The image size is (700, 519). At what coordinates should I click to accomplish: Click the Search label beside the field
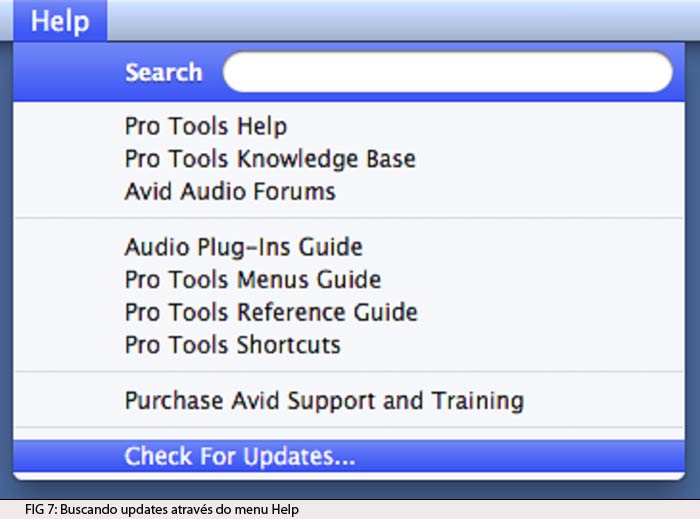164,72
